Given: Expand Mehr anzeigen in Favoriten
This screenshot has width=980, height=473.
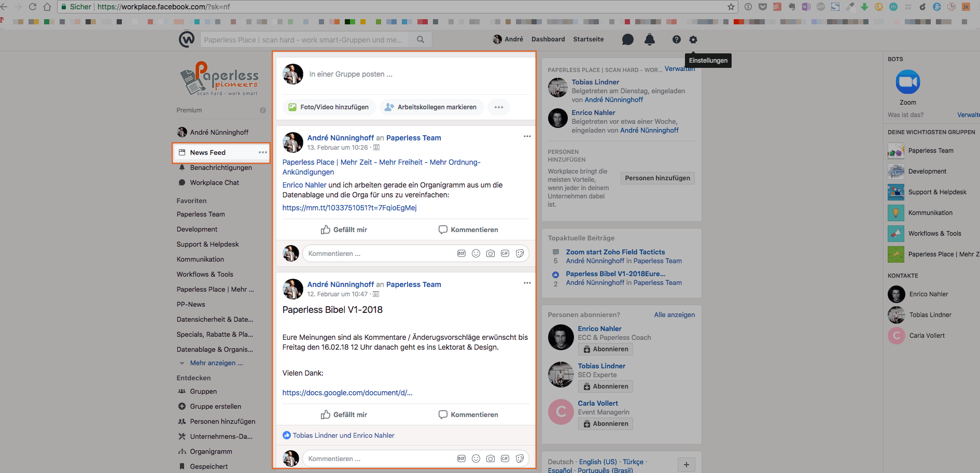Looking at the screenshot, I should [216, 363].
